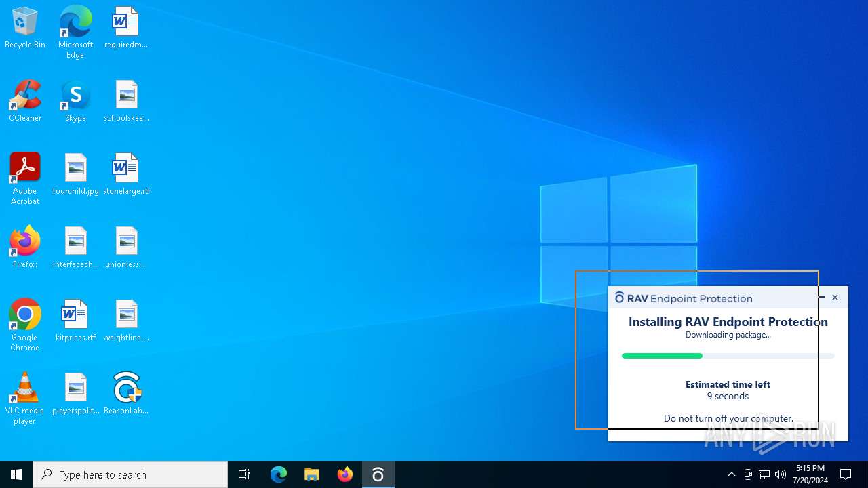The width and height of the screenshot is (868, 488).
Task: Open the Recycle Bin desktop icon
Action: [25, 28]
